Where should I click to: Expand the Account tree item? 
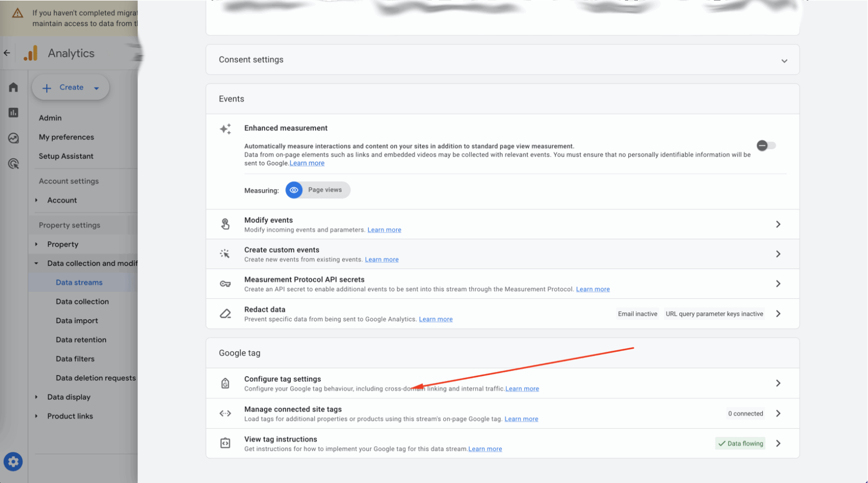[x=36, y=201]
